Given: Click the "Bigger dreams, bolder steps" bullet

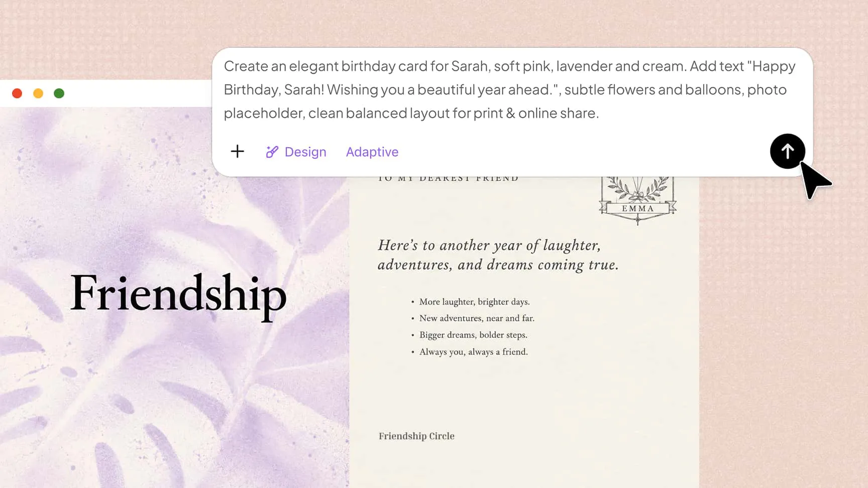Looking at the screenshot, I should tap(473, 335).
